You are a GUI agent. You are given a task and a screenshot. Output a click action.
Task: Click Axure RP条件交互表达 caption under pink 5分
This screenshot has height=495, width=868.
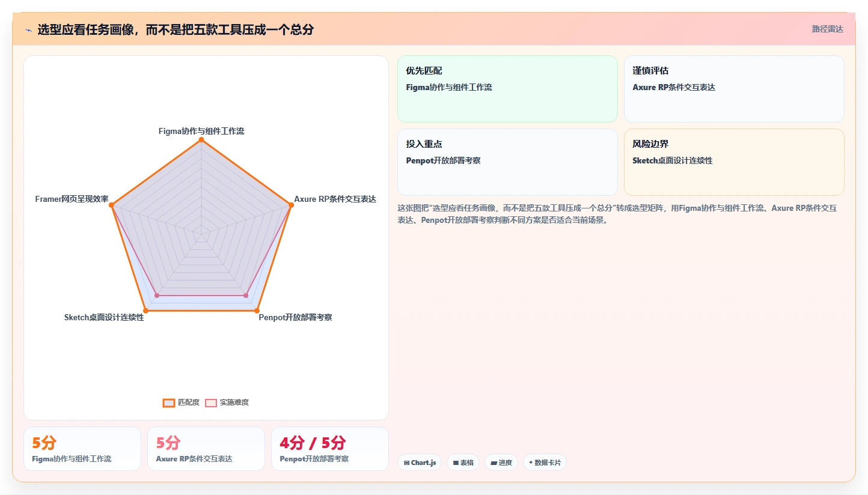[194, 459]
